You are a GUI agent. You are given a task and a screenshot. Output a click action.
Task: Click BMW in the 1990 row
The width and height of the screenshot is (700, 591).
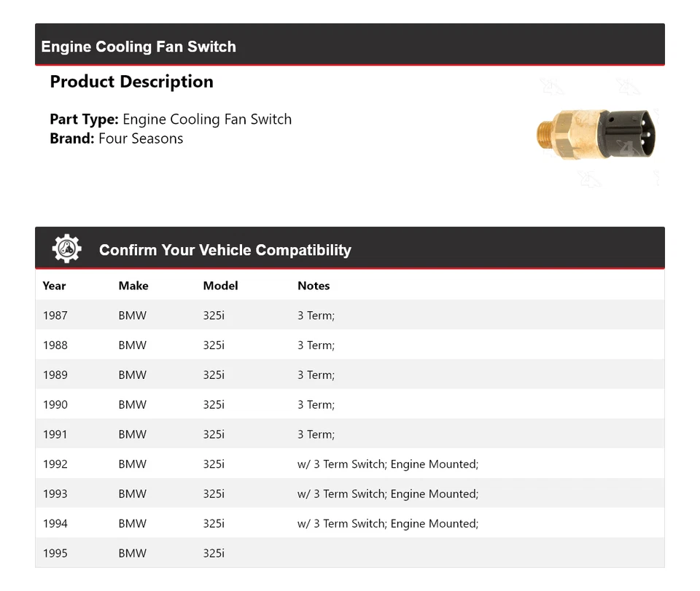tap(132, 405)
